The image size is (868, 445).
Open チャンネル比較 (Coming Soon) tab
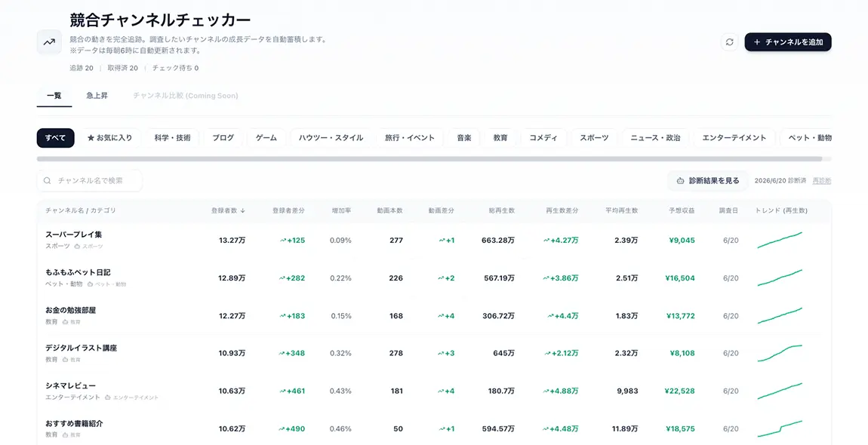pyautogui.click(x=186, y=96)
